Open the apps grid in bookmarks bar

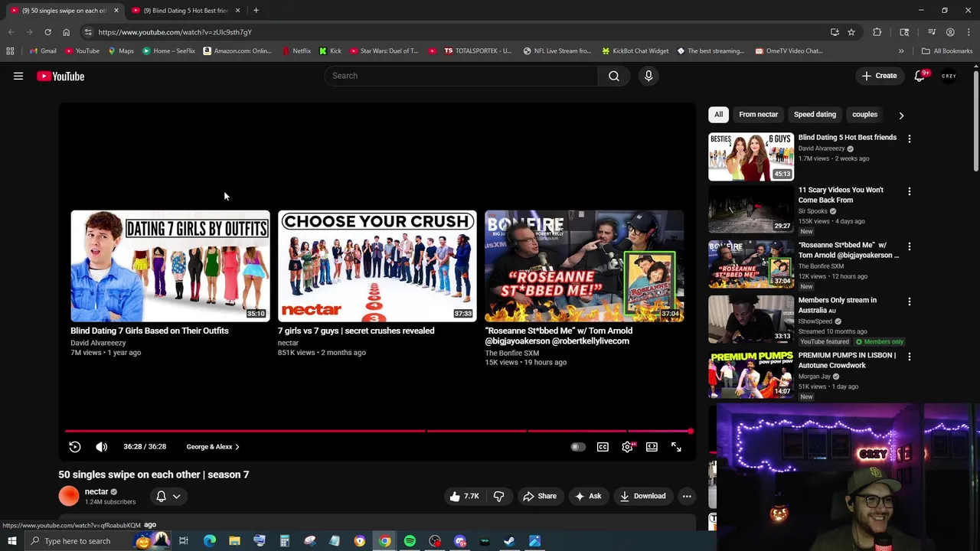(x=10, y=51)
